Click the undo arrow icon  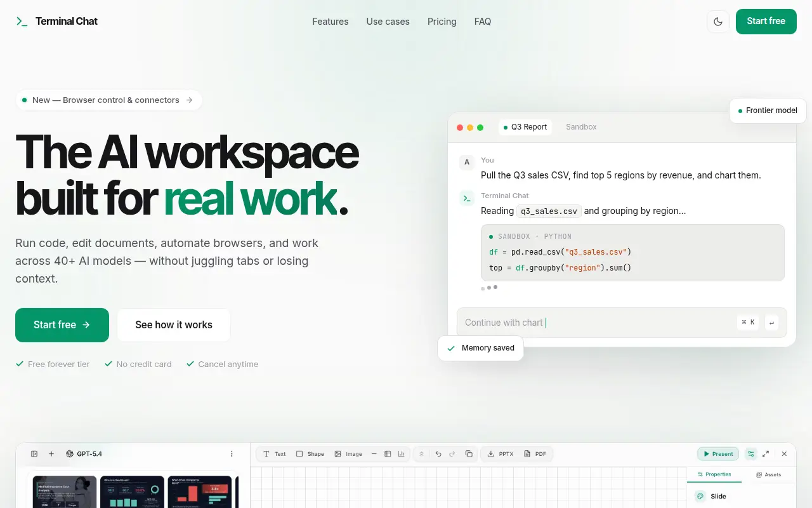click(438, 454)
